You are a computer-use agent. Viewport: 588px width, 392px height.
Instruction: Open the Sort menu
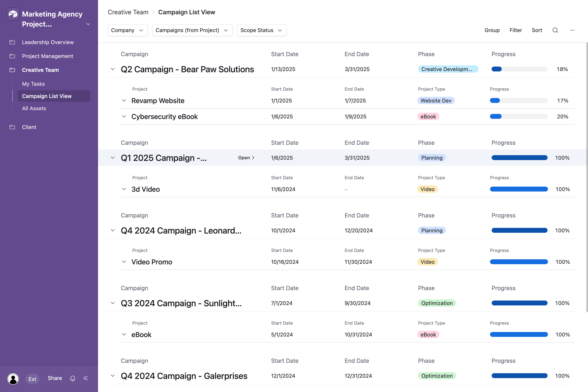point(537,30)
